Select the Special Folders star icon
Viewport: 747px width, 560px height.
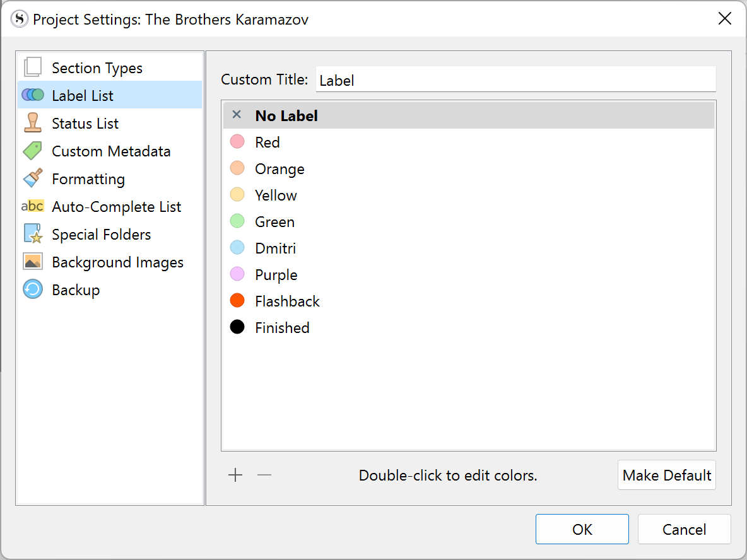click(33, 234)
